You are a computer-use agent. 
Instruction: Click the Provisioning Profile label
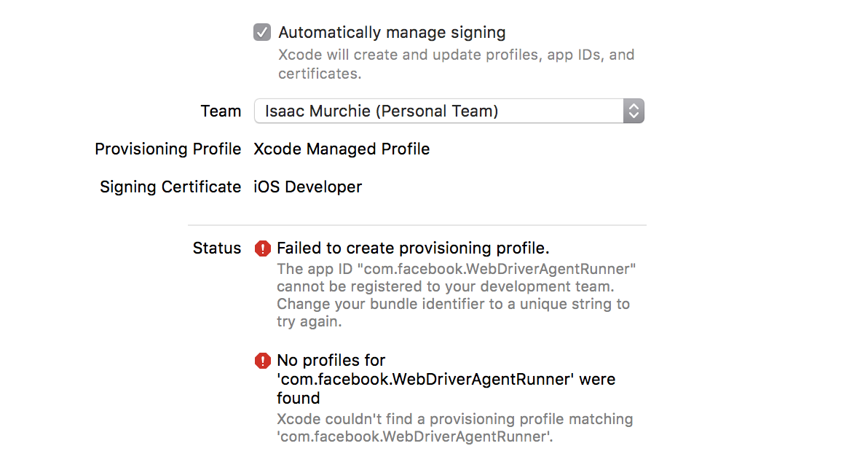point(167,149)
